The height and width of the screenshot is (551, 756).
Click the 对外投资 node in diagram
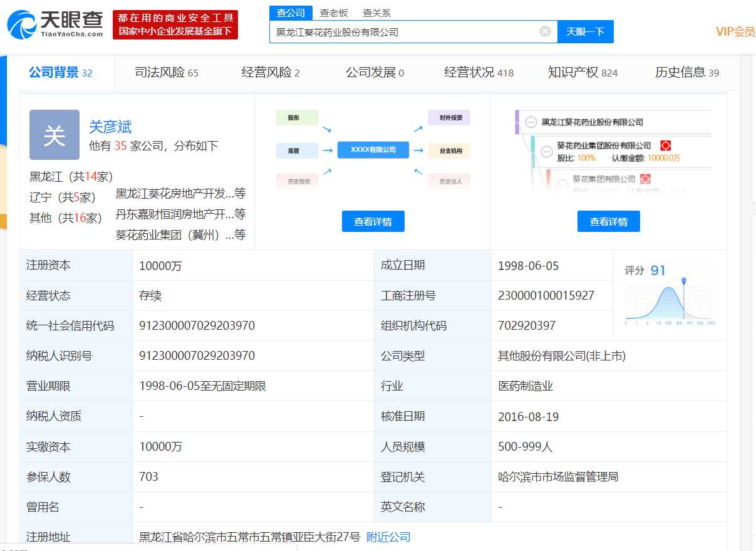click(449, 118)
